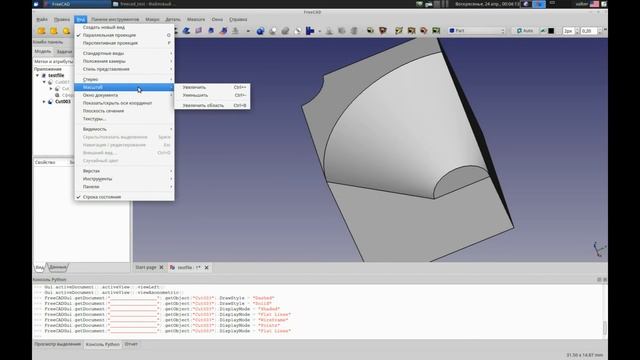Open dropdown arrow next to Join icon

319,31
